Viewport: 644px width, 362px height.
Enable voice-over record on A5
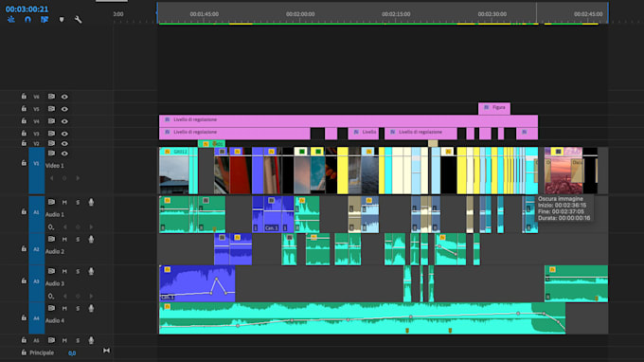(91, 340)
